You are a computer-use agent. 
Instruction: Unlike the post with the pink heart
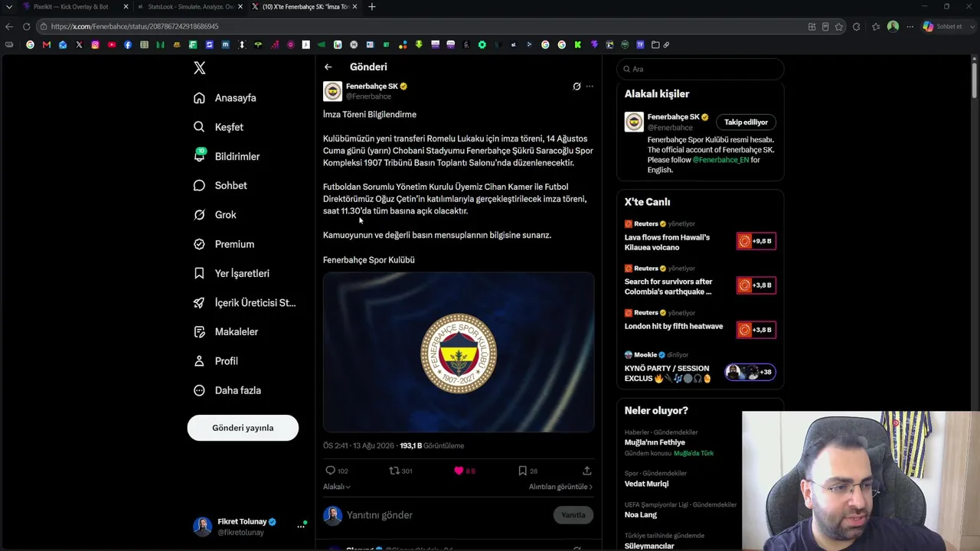(x=459, y=471)
